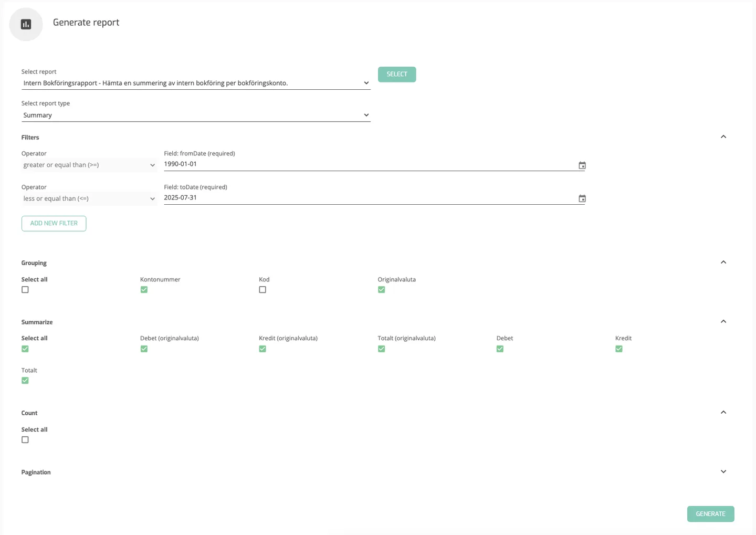This screenshot has width=756, height=535.
Task: Click the 'Field: fromDate (required)' label
Action: coord(199,154)
